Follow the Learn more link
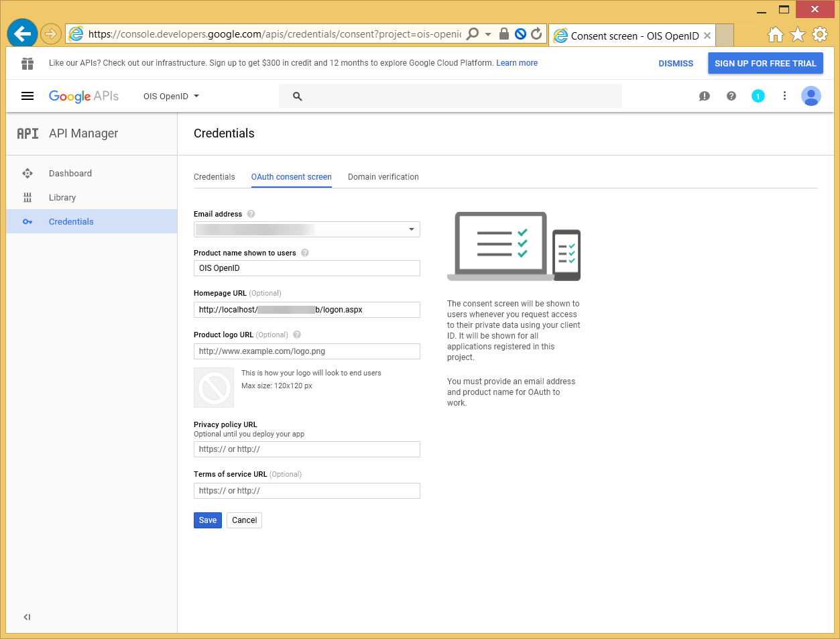This screenshot has height=639, width=840. [517, 63]
